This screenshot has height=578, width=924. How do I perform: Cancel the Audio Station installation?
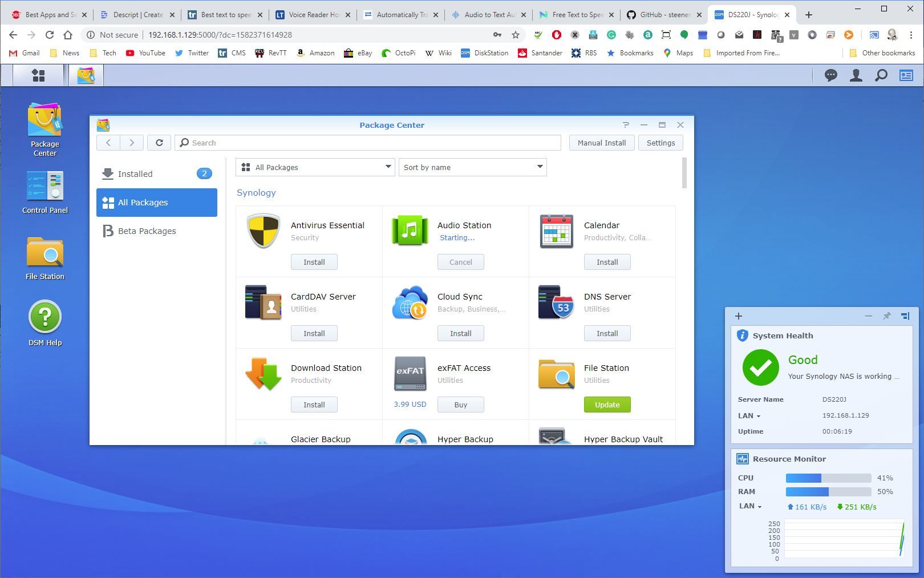[460, 262]
